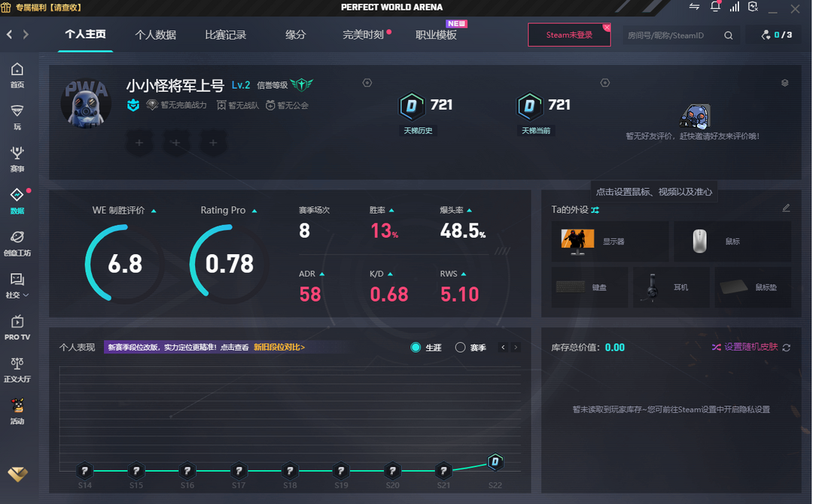
Task: Refresh the random skin setting icon
Action: click(x=787, y=348)
